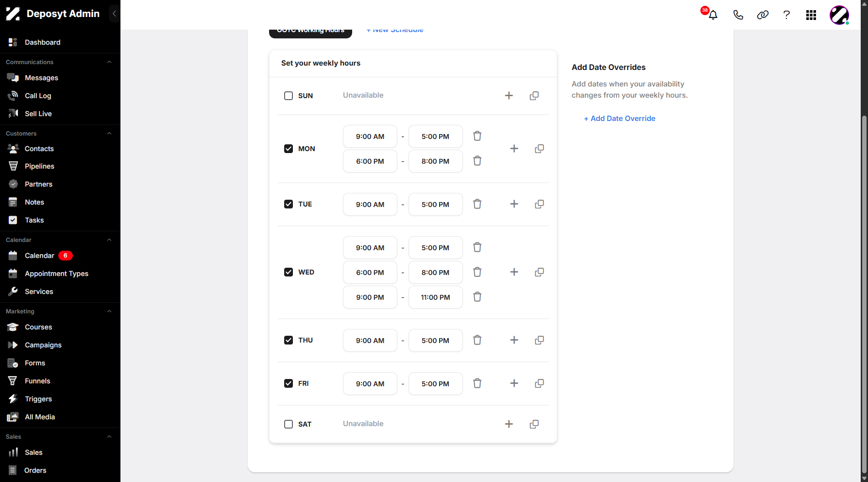Copy Monday hours to other days

[539, 149]
